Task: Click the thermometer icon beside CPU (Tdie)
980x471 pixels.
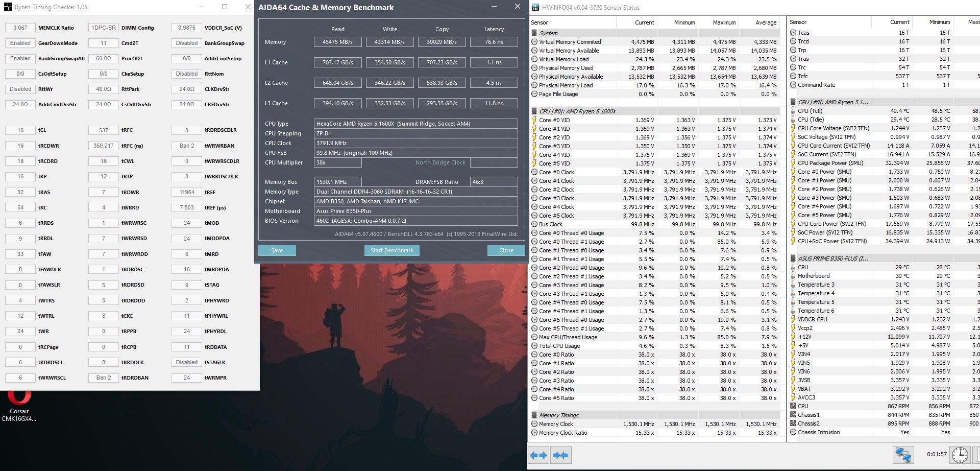Action: click(x=793, y=120)
